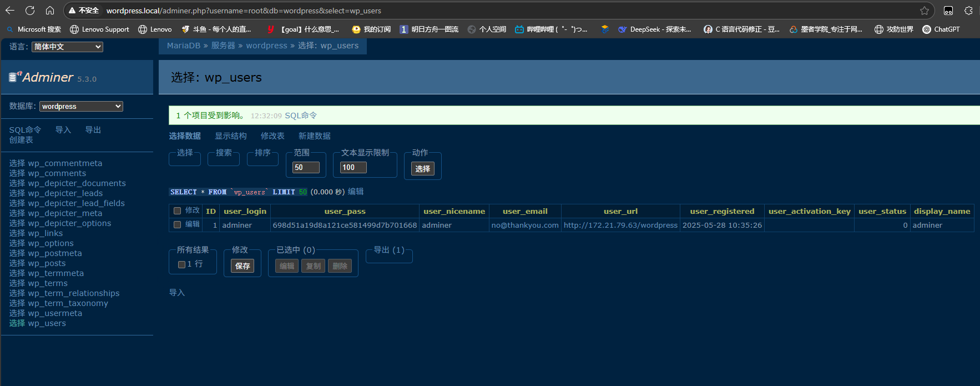Viewport: 980px width, 386px height.
Task: Click the 文本显示限制 input field
Action: (x=353, y=167)
